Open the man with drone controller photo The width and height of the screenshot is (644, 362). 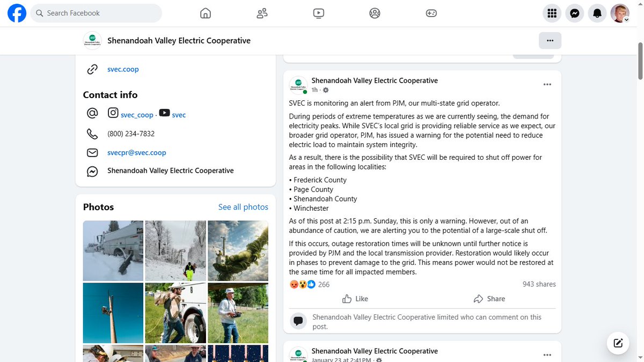[238, 313]
